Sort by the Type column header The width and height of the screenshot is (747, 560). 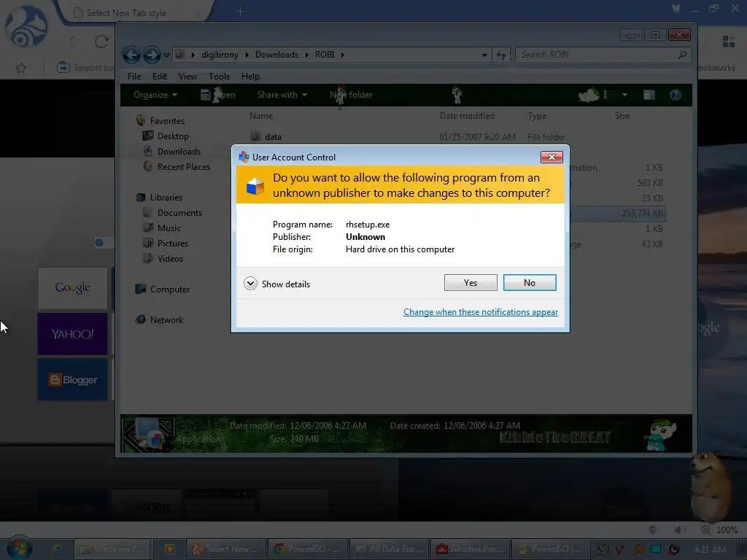[x=537, y=116]
